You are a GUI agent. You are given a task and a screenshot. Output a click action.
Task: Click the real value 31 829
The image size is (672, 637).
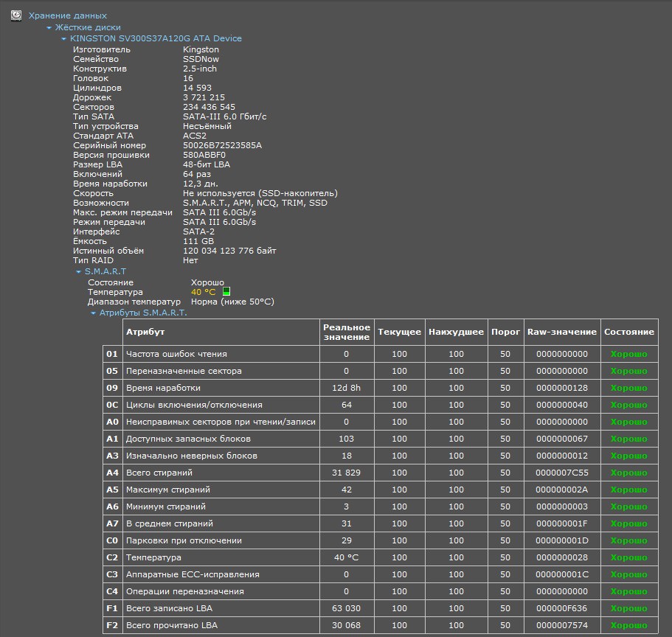pyautogui.click(x=346, y=473)
